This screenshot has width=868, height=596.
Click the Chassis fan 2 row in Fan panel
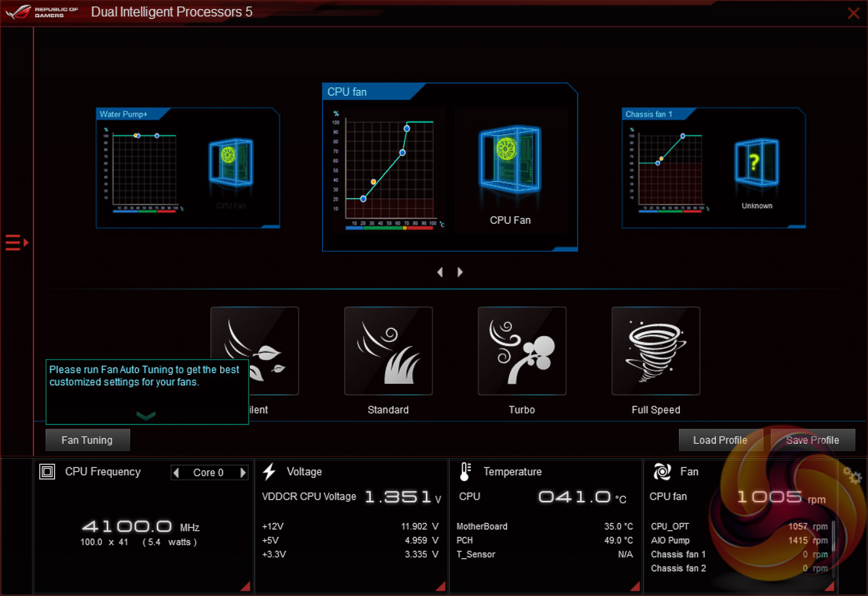(x=739, y=568)
